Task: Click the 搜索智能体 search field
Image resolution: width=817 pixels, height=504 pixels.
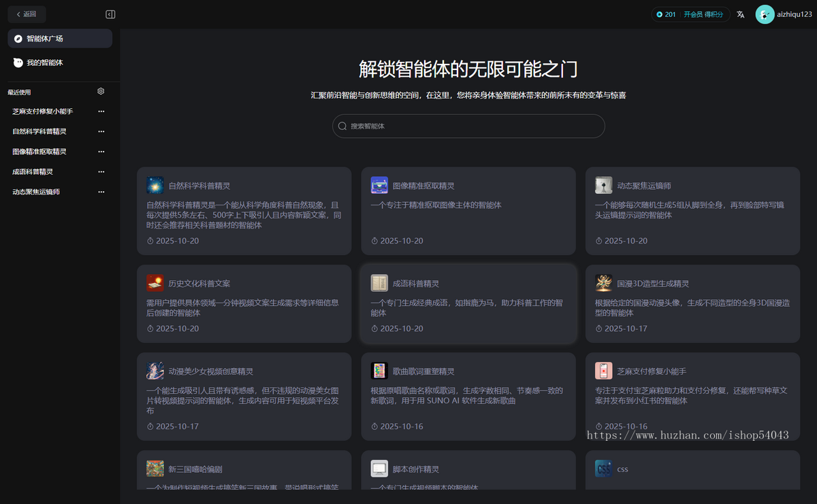Action: point(468,126)
